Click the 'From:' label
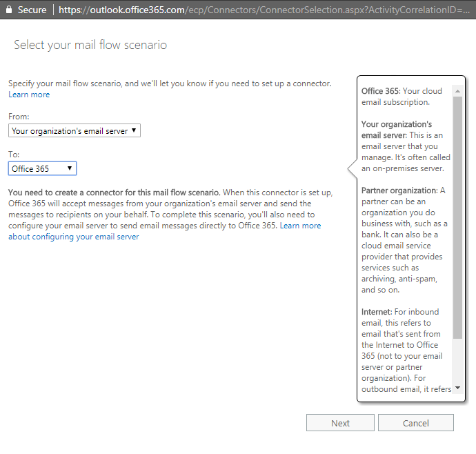Screen dimensions: 476x454 click(x=19, y=117)
